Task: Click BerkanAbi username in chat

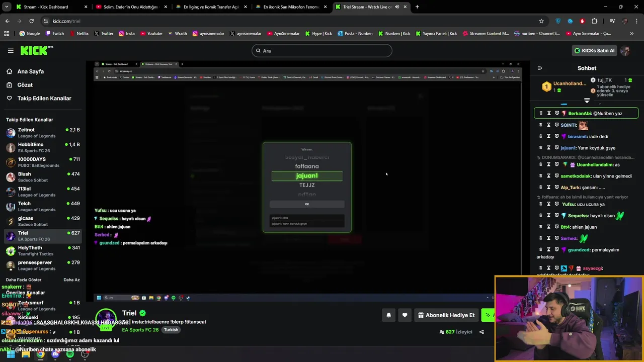Action: (x=580, y=113)
